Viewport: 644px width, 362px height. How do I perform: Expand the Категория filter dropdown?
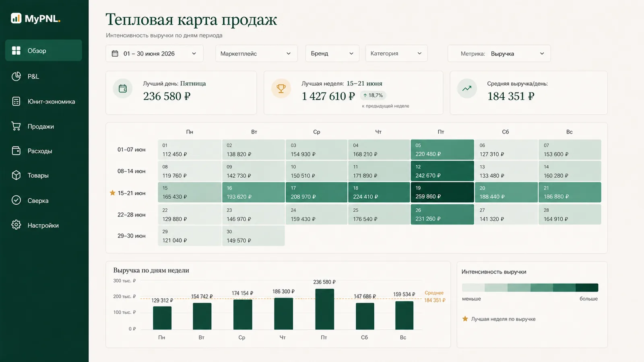pyautogui.click(x=396, y=53)
